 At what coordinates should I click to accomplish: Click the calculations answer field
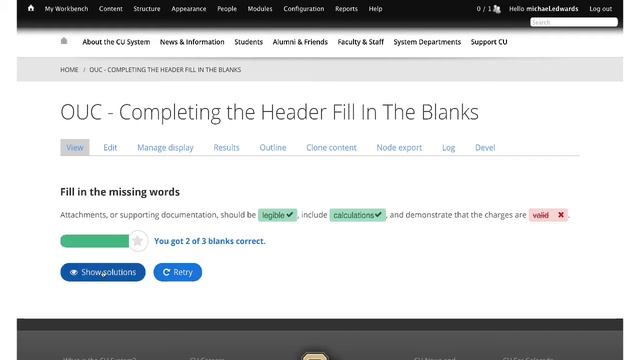click(x=358, y=215)
